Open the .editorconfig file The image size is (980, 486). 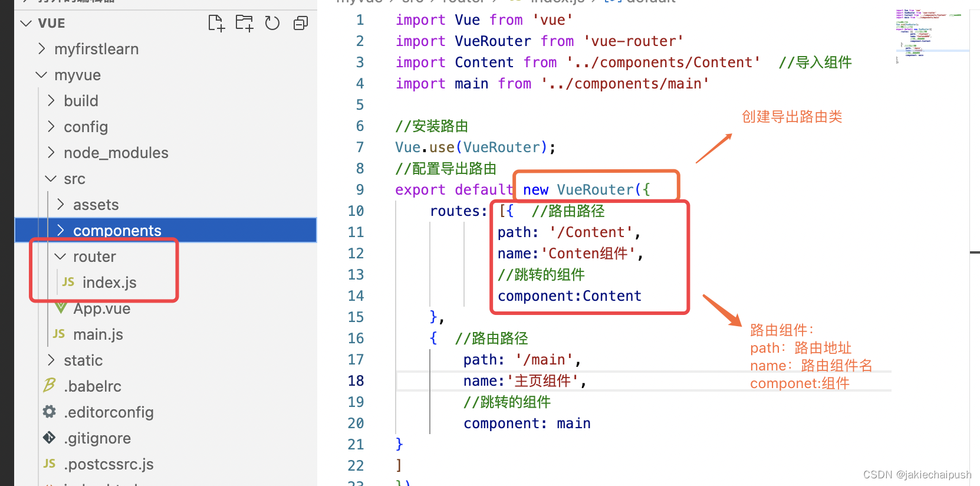click(x=108, y=412)
